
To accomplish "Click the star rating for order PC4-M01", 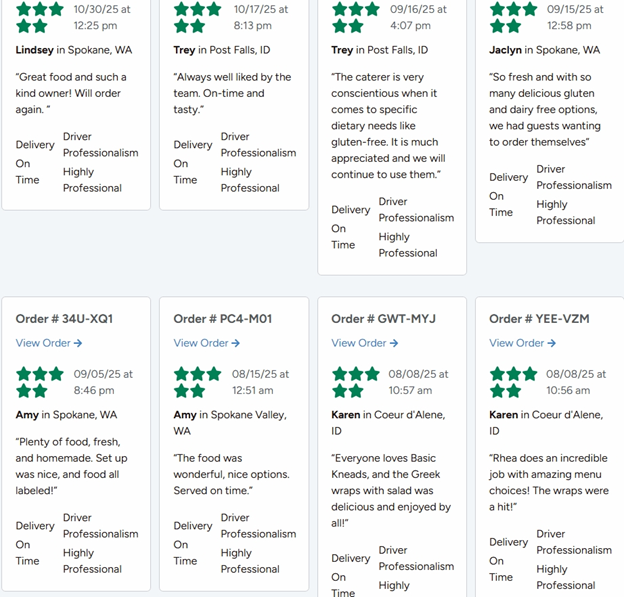I will pyautogui.click(x=198, y=382).
